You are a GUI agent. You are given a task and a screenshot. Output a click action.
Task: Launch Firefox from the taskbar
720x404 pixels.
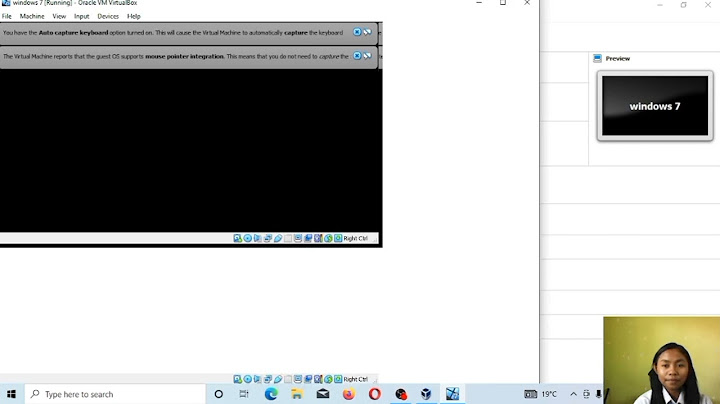(x=349, y=394)
